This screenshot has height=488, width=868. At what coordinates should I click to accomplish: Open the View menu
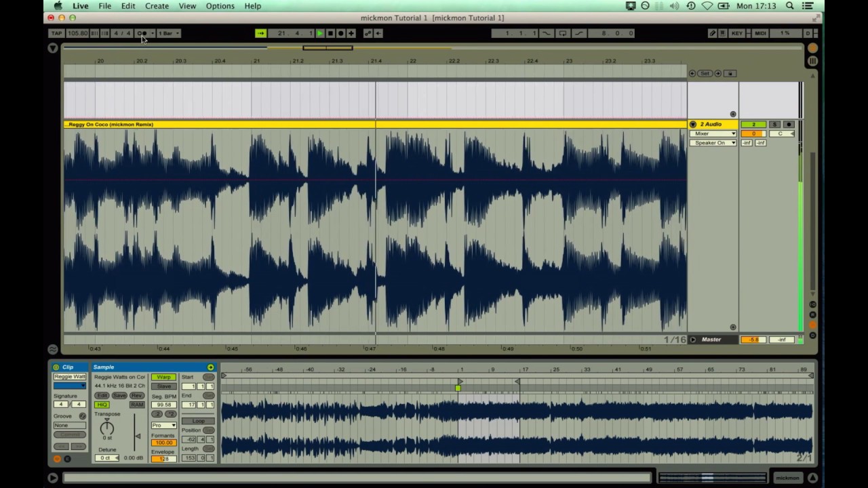pos(187,6)
